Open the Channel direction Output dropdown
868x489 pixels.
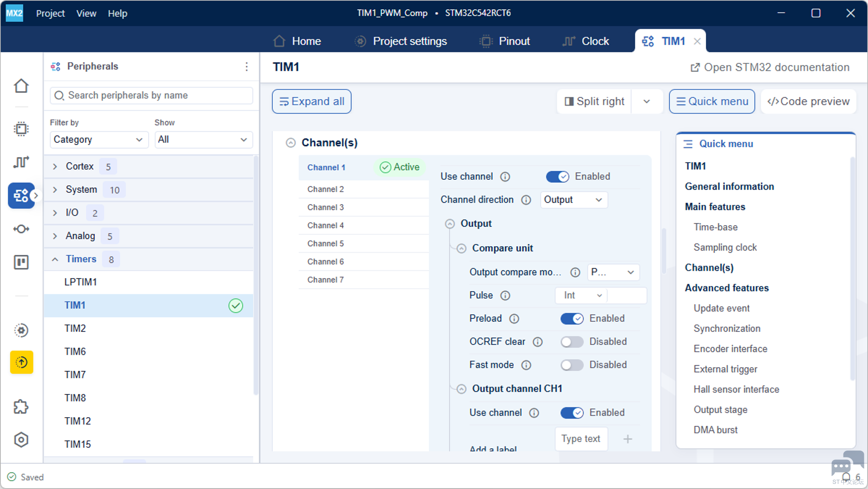[x=574, y=200]
